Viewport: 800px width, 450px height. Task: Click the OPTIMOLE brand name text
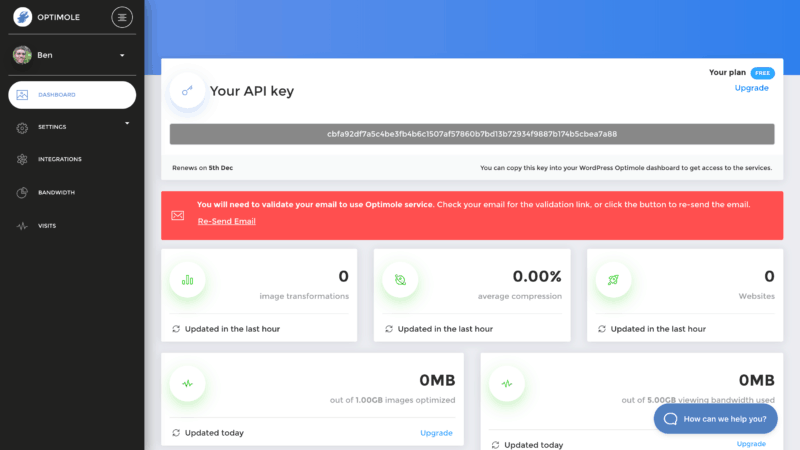pyautogui.click(x=58, y=17)
